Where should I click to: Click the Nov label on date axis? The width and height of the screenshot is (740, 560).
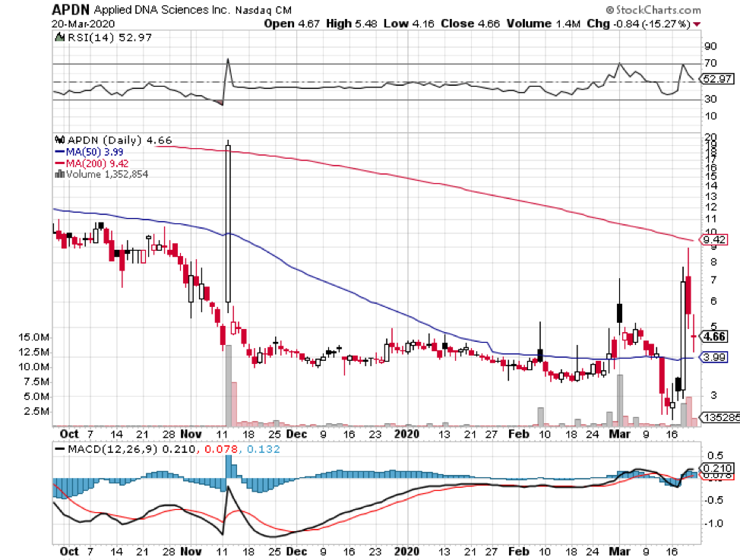pos(193,435)
